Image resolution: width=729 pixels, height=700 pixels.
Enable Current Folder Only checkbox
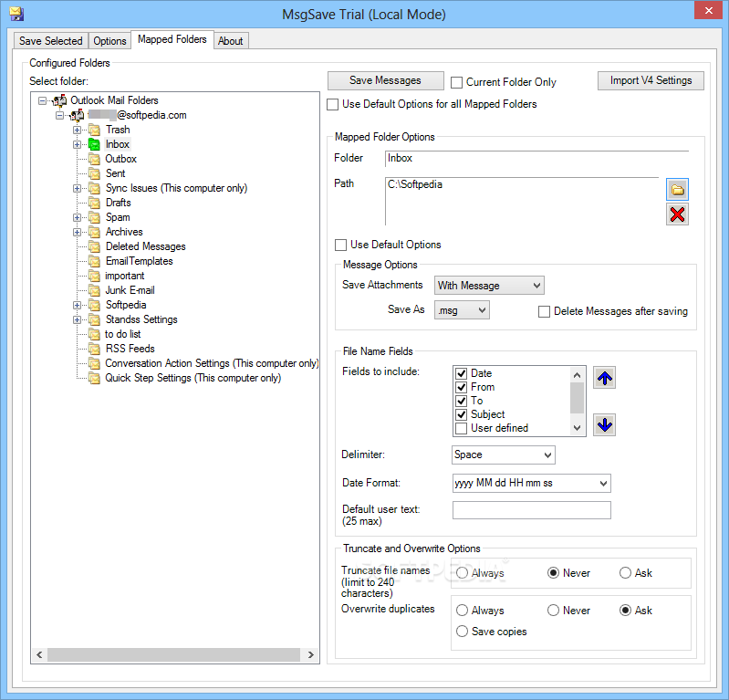pyautogui.click(x=456, y=82)
